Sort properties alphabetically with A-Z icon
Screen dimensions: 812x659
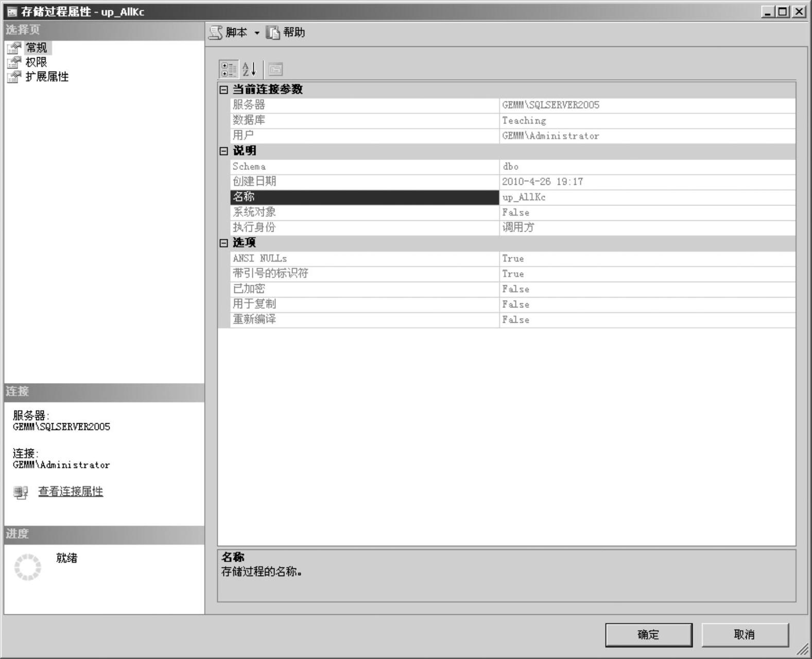pos(250,70)
